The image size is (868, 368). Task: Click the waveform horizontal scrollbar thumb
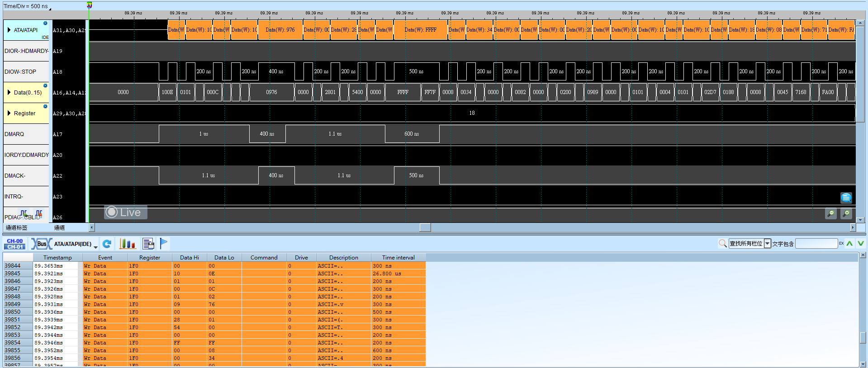[x=425, y=227]
